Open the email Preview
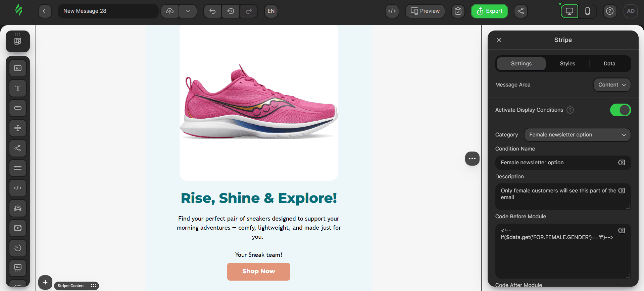Screen dimensions: 644x291 pyautogui.click(x=425, y=11)
